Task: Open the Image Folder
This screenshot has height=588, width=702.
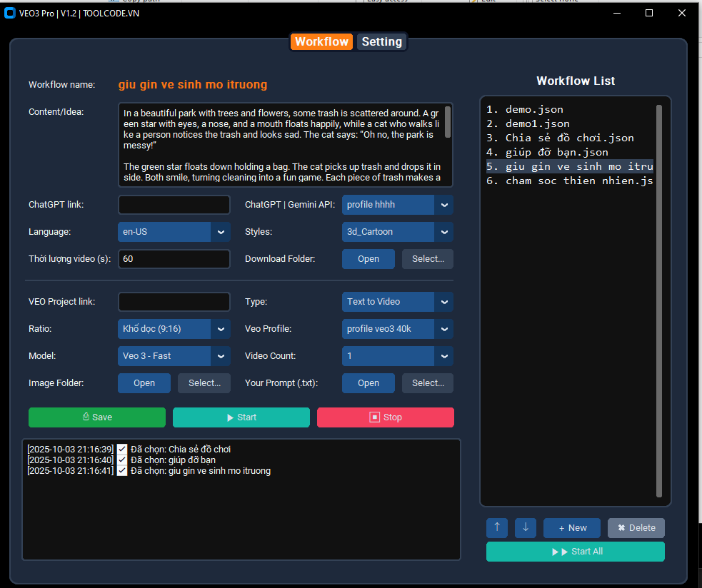Action: click(144, 383)
